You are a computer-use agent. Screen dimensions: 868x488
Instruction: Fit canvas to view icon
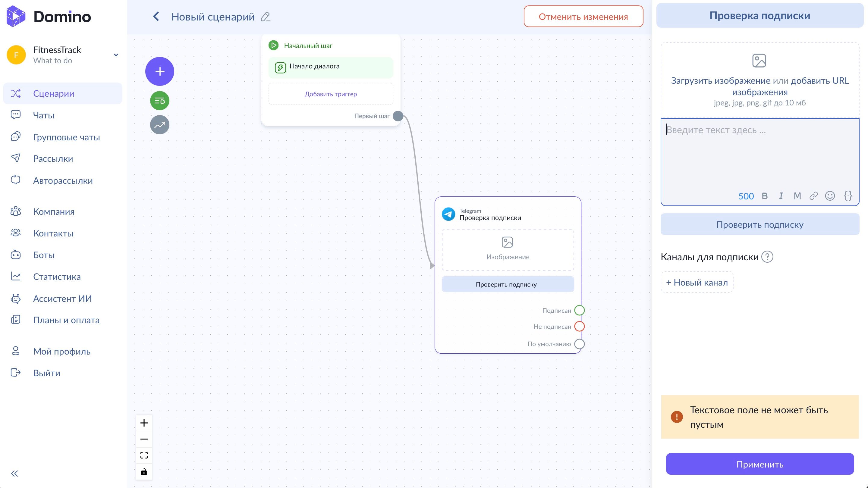(144, 455)
